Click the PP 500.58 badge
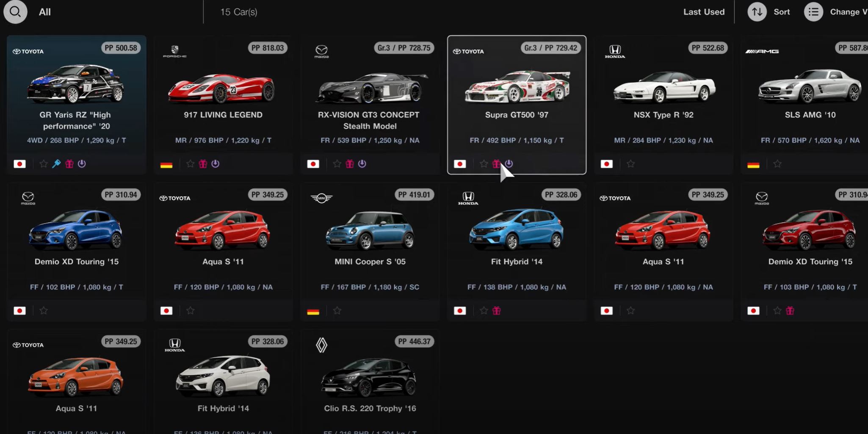 (121, 48)
